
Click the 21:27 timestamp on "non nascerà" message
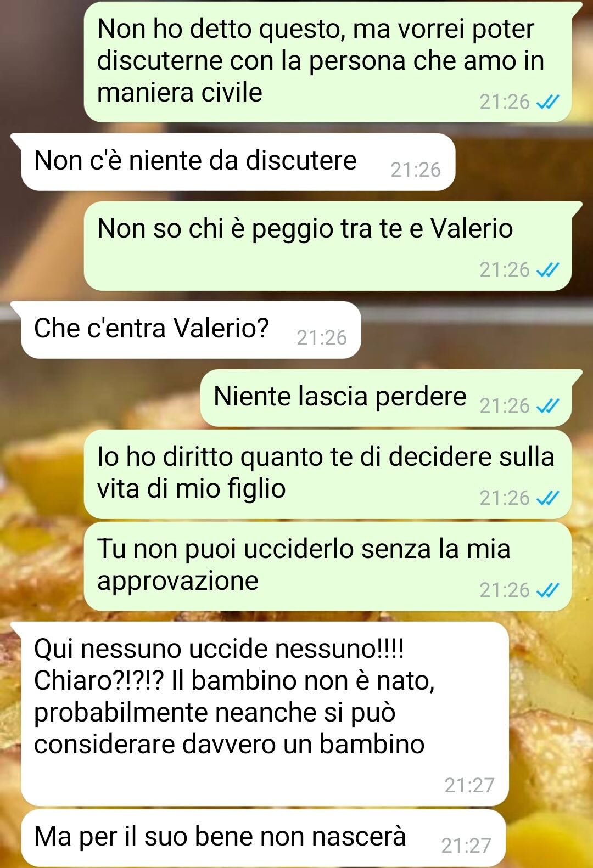tap(466, 846)
